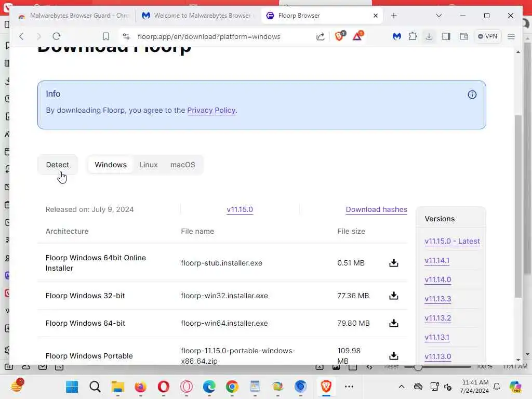Click the page vertical scrollbar thumb
Image resolution: width=532 pixels, height=399 pixels.
[518, 206]
